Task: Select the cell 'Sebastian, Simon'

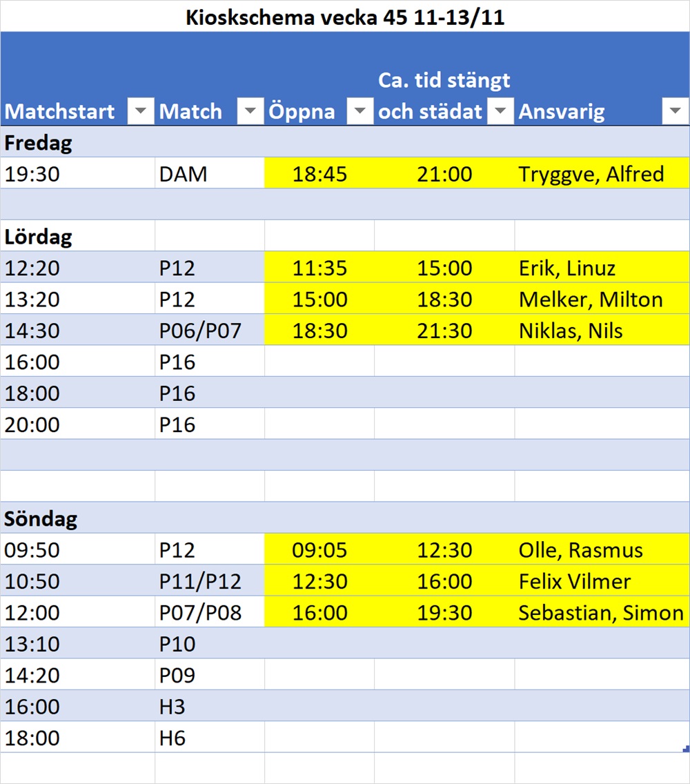Action: click(601, 613)
